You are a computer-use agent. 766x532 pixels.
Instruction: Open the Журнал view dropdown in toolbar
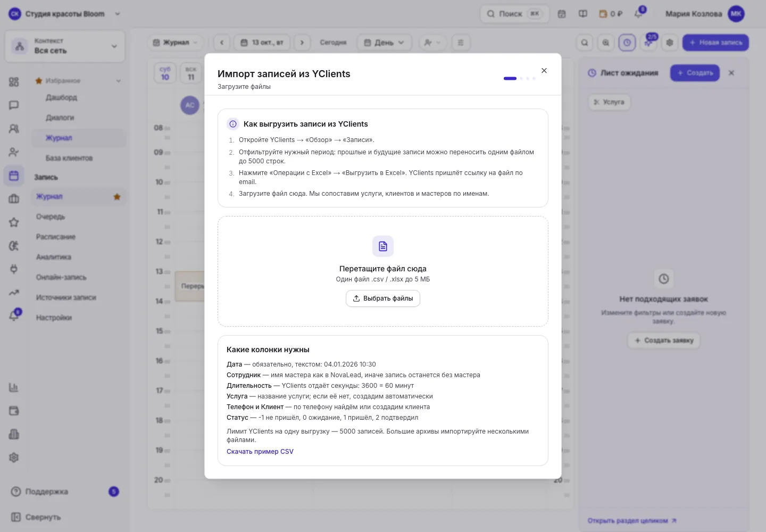(176, 43)
